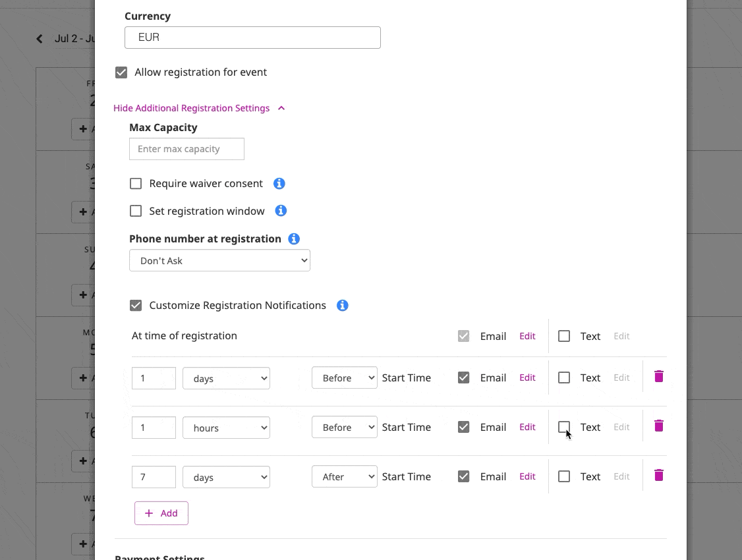Uncheck Allow registration for event
This screenshot has width=742, height=560.
coord(121,72)
